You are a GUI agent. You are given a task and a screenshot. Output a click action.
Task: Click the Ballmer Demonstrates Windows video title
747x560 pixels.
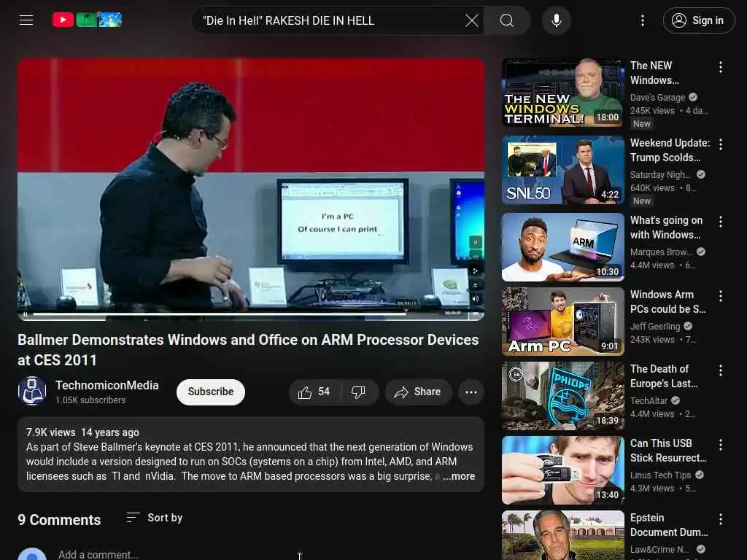tap(248, 349)
